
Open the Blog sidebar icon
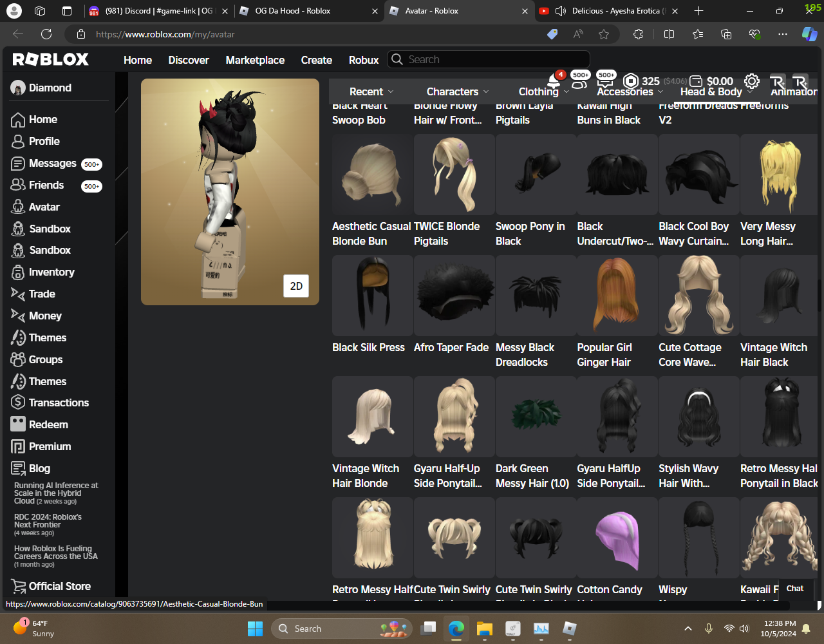[18, 468]
